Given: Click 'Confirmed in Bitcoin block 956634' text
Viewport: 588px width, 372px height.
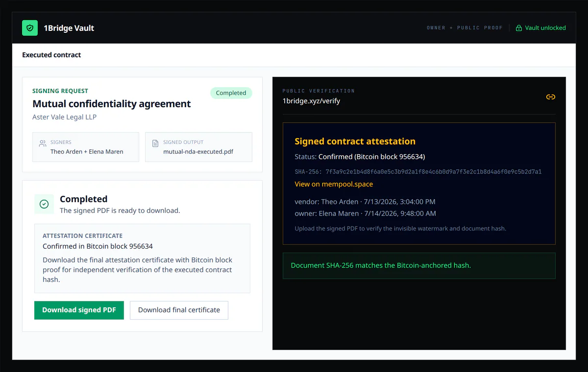Looking at the screenshot, I should [x=98, y=246].
